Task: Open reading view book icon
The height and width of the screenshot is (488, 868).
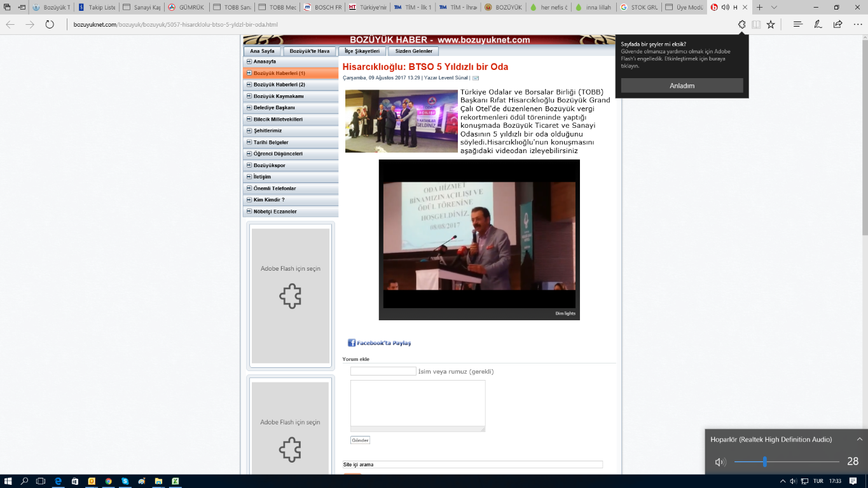Action: point(756,25)
